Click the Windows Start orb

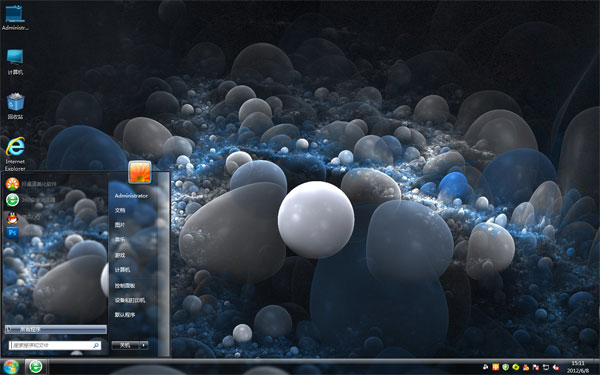11,367
